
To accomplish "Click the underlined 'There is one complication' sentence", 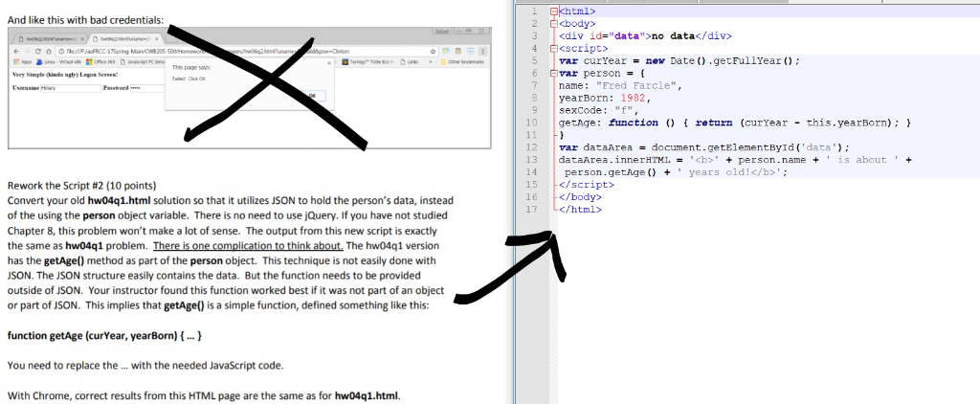I will [248, 246].
